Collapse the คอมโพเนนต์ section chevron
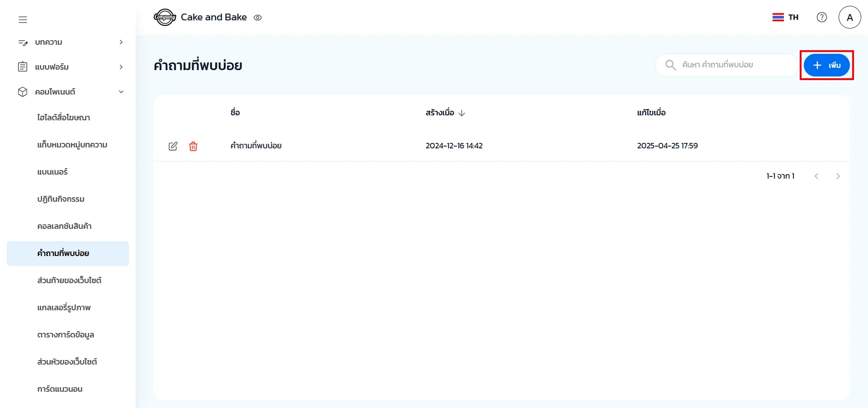Screen dimensions: 868x408 [x=121, y=92]
